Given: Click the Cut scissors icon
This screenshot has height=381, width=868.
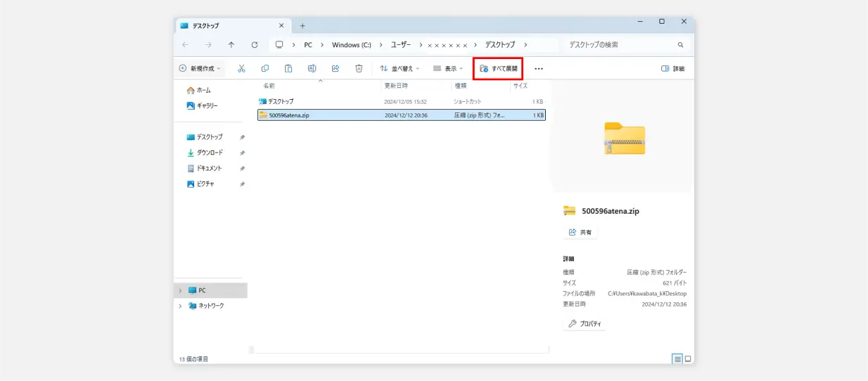Looking at the screenshot, I should pos(241,68).
